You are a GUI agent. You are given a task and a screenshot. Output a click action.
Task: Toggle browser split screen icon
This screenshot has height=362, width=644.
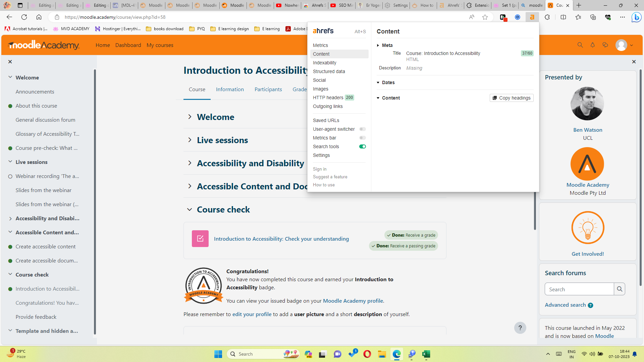pyautogui.click(x=563, y=17)
